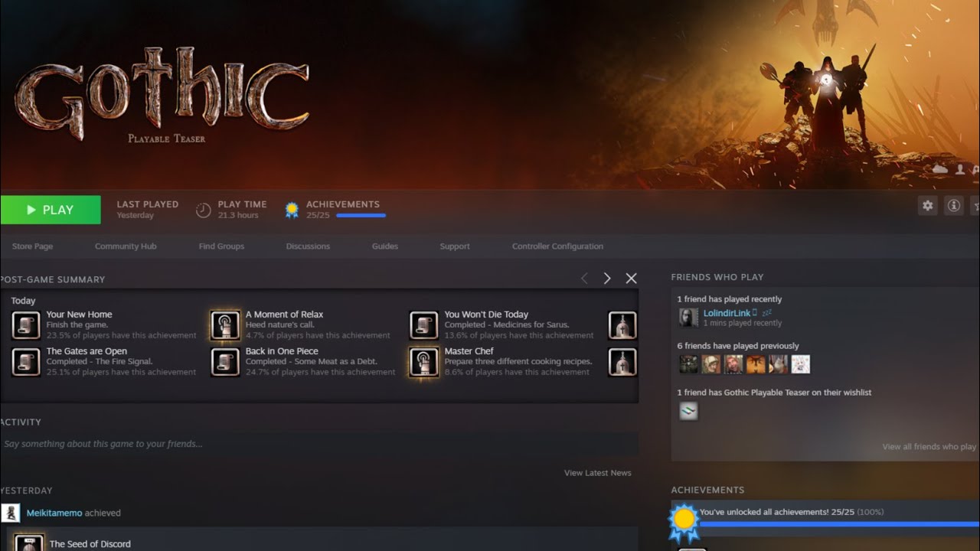This screenshot has width=980, height=551.
Task: Click the Achievements 25/25 label near Play
Action: click(343, 210)
